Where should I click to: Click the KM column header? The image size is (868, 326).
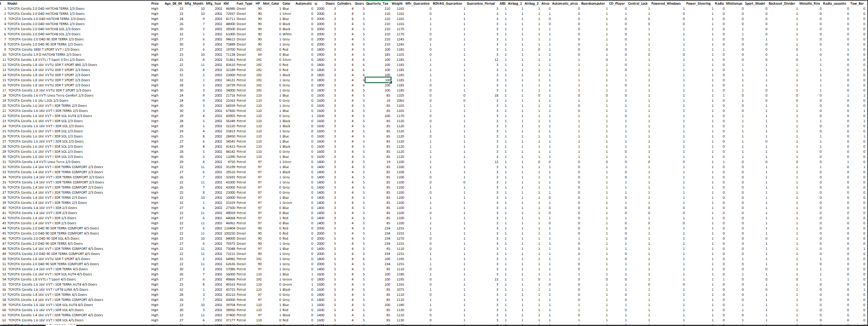226,3
